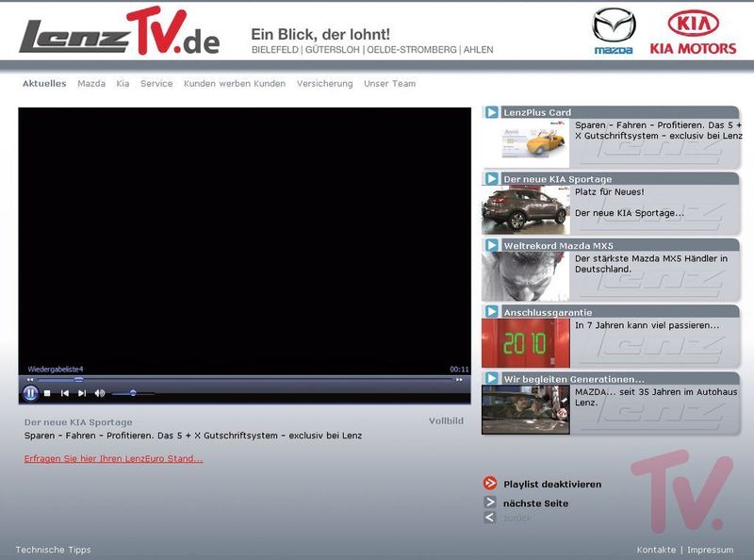Open the Versicherung menu item
Screen dimensions: 754x560
[324, 83]
